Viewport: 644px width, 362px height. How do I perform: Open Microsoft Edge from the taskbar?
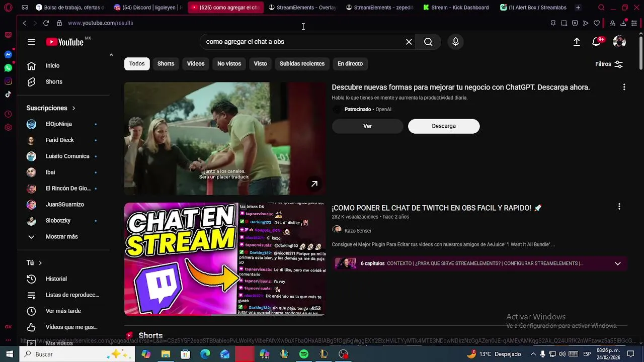205,354
